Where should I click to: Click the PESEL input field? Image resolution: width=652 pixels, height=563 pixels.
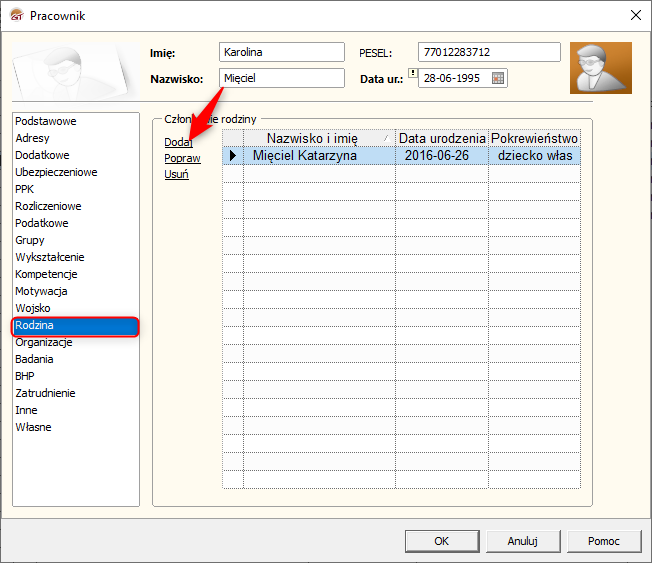click(489, 52)
